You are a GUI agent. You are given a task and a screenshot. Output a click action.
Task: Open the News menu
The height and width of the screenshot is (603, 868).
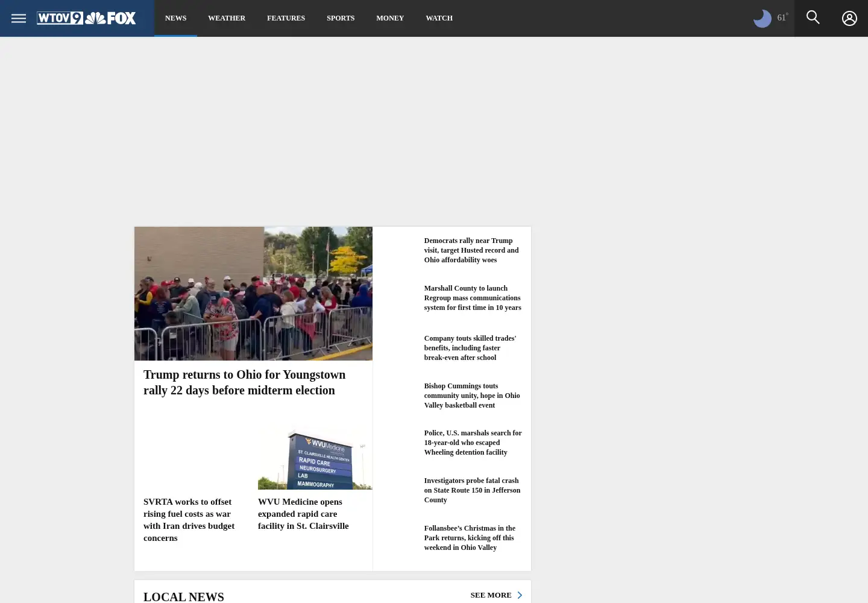click(x=175, y=18)
